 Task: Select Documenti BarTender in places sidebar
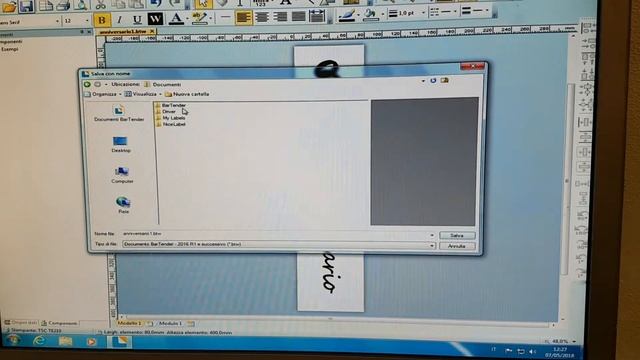(119, 114)
